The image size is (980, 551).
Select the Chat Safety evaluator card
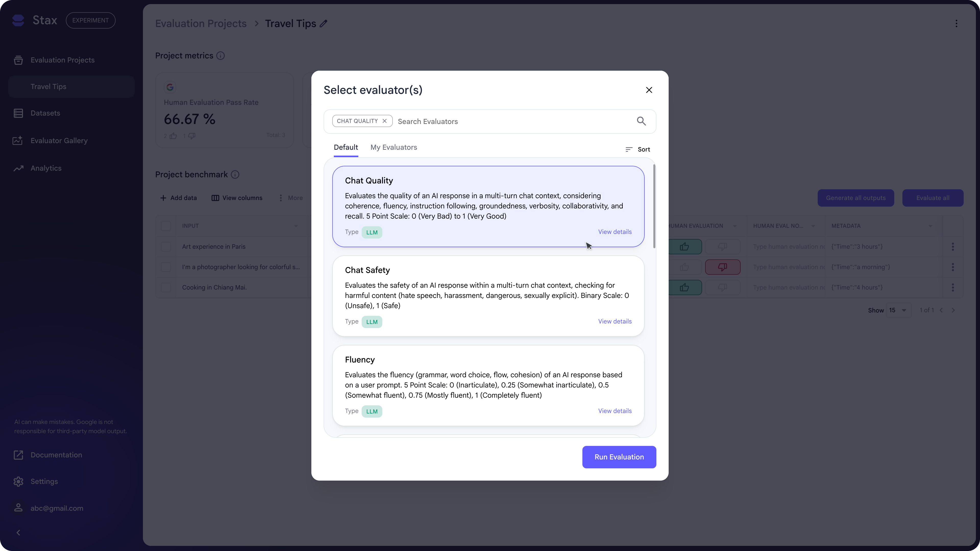pos(488,296)
